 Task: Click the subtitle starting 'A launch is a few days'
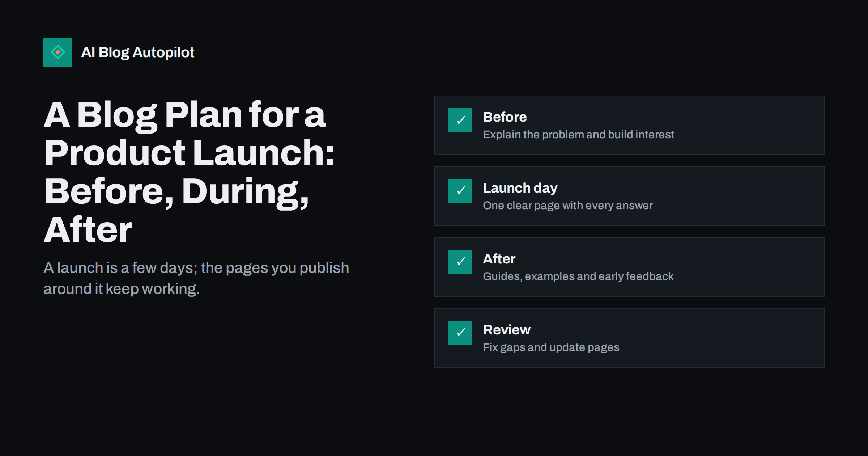[x=196, y=278]
